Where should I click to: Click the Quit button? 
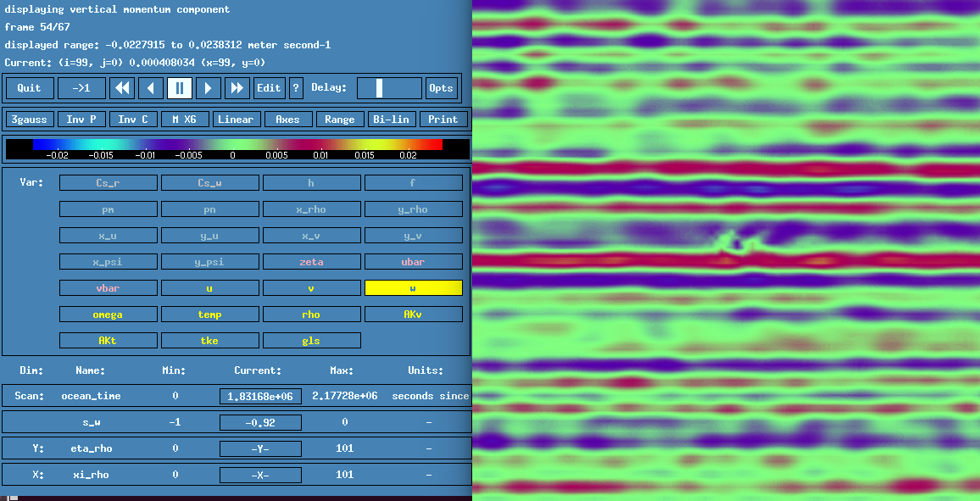(30, 88)
